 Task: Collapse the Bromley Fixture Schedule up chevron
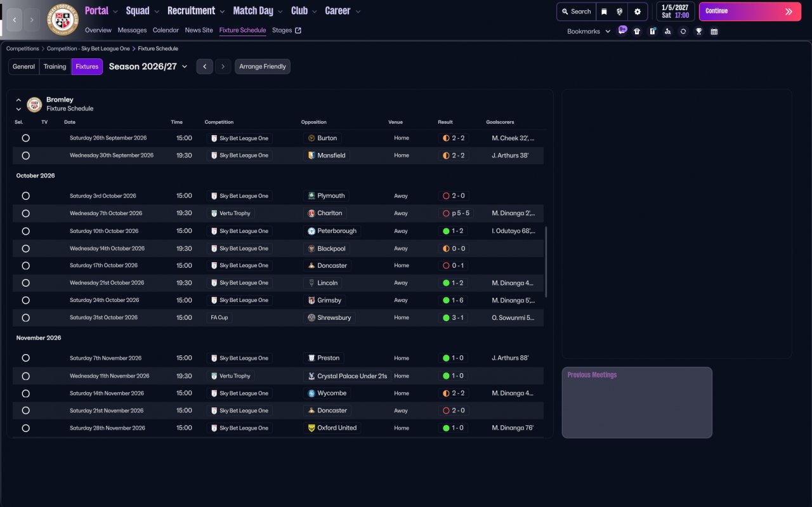pyautogui.click(x=18, y=100)
